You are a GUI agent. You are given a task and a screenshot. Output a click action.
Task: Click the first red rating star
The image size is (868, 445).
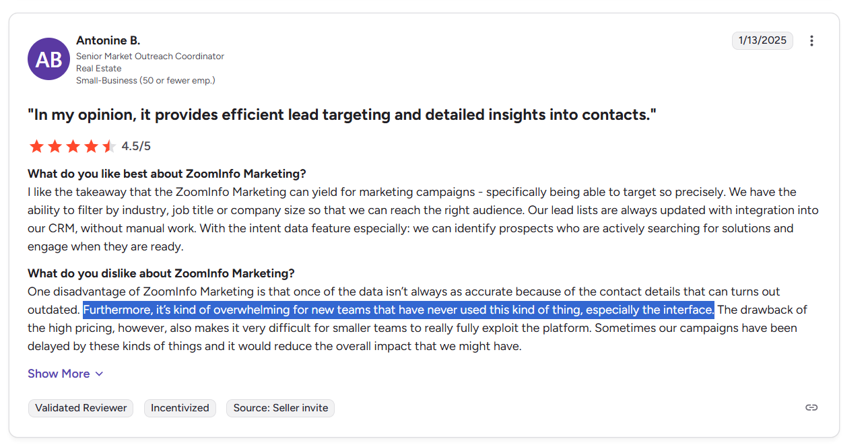coord(36,146)
